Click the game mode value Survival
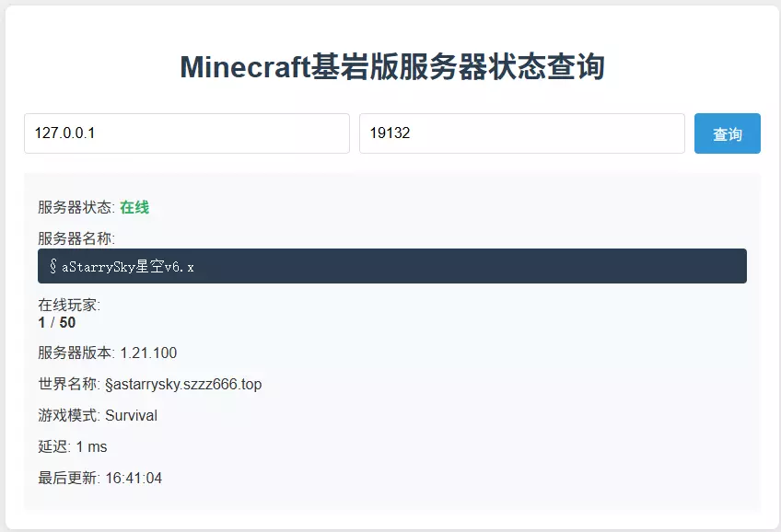The image size is (781, 532). point(131,415)
